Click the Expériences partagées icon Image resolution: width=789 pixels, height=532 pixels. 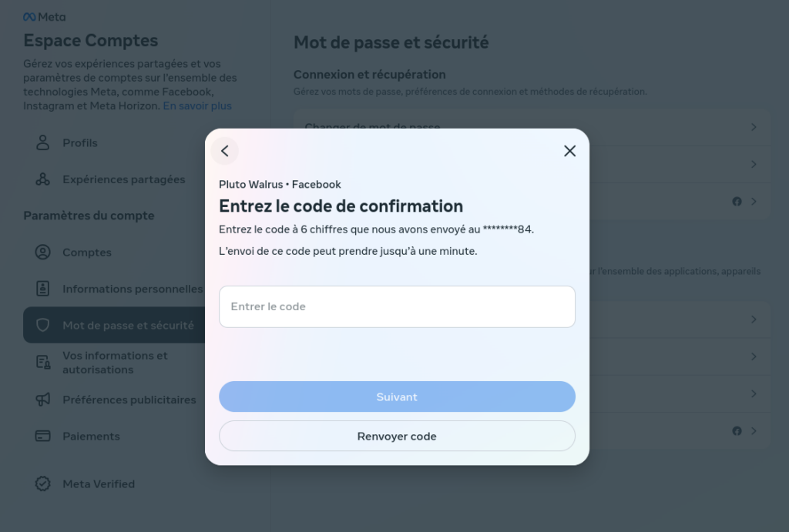click(x=43, y=179)
